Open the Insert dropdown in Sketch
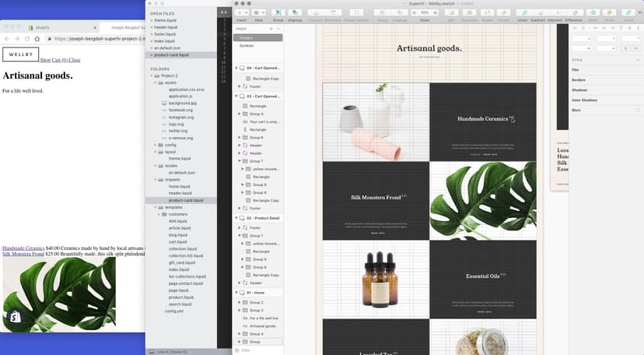This screenshot has height=355, width=644. 243,13
